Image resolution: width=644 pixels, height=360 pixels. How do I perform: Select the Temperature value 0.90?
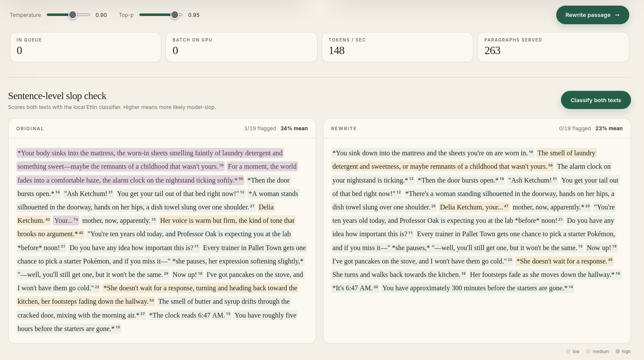click(x=101, y=15)
